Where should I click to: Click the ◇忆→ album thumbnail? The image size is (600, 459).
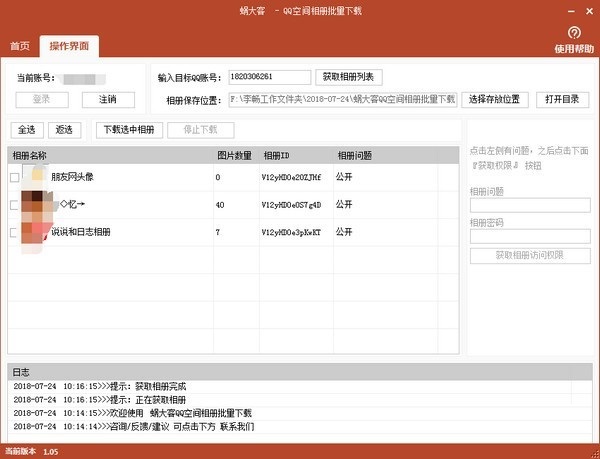[37, 205]
